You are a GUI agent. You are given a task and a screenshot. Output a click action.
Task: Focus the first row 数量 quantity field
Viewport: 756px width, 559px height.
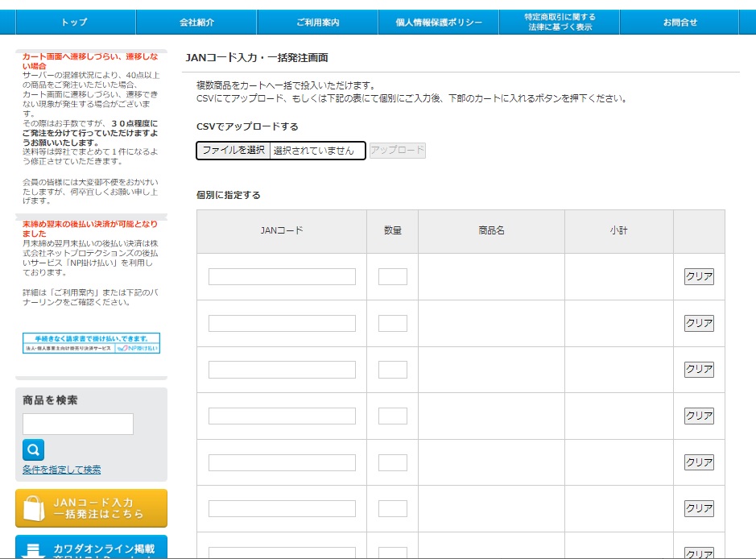click(392, 277)
